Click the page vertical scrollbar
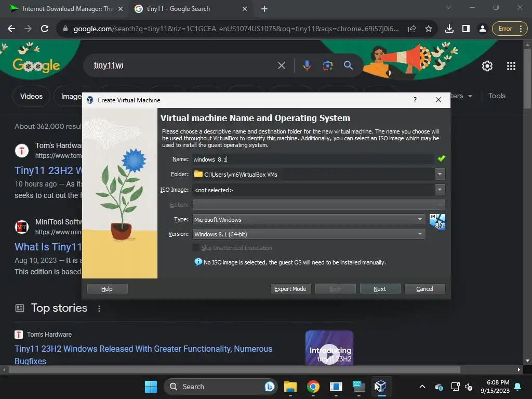532x399 pixels. click(527, 79)
